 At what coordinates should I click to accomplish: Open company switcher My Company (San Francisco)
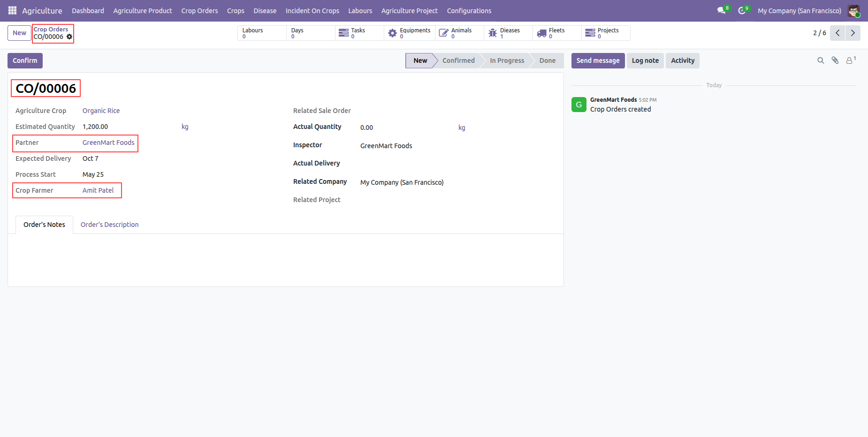click(x=799, y=10)
